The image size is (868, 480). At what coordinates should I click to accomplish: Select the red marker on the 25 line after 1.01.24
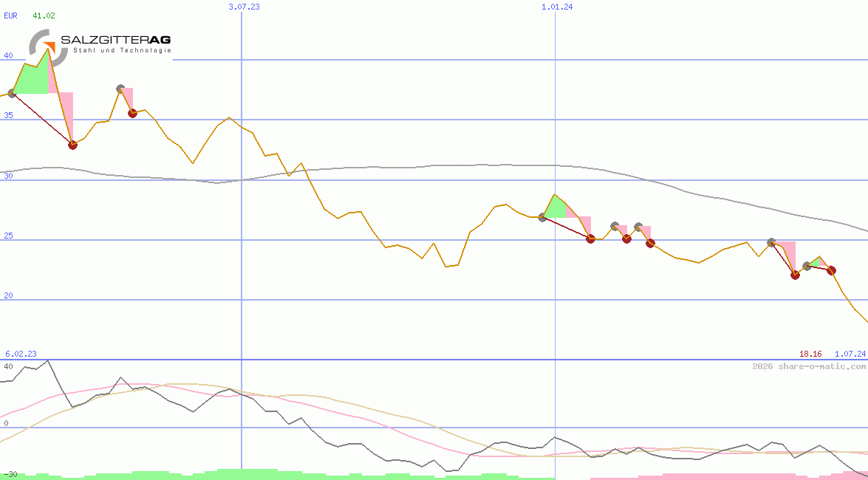(590, 239)
